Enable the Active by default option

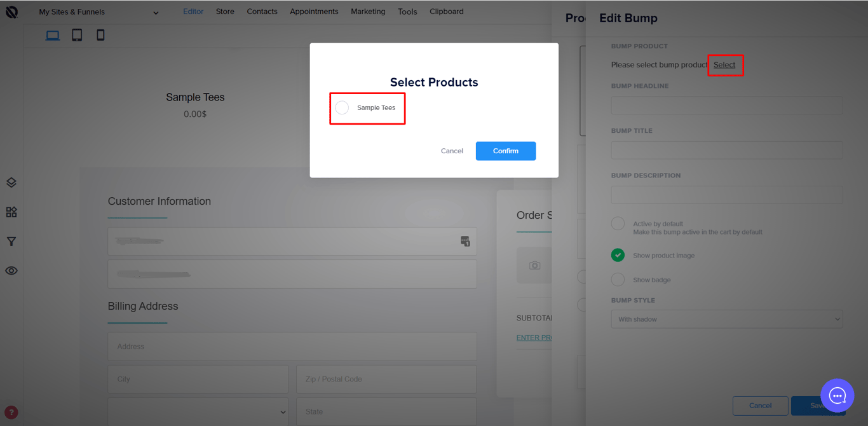(x=618, y=224)
